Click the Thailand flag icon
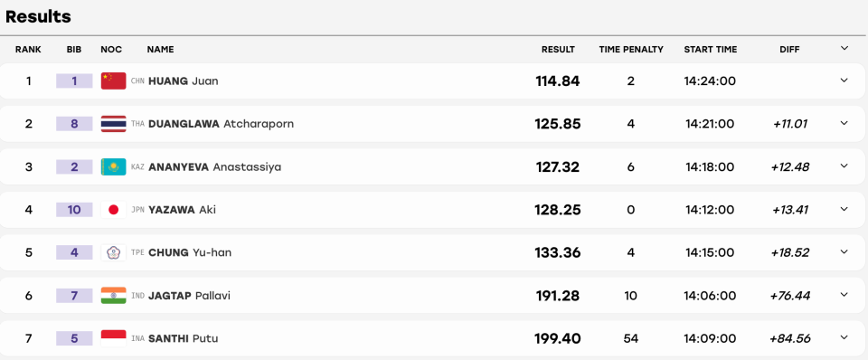This screenshot has width=868, height=360. [114, 124]
